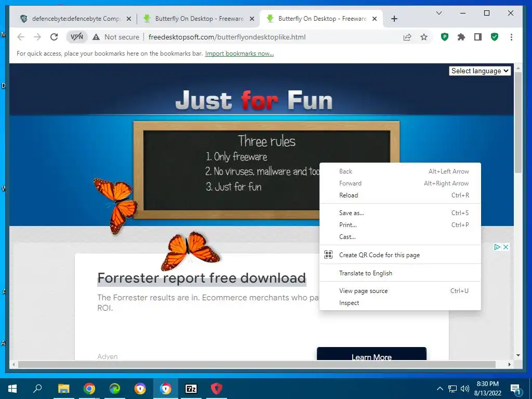Close the ad with X icon
The image size is (532, 399).
click(x=506, y=247)
